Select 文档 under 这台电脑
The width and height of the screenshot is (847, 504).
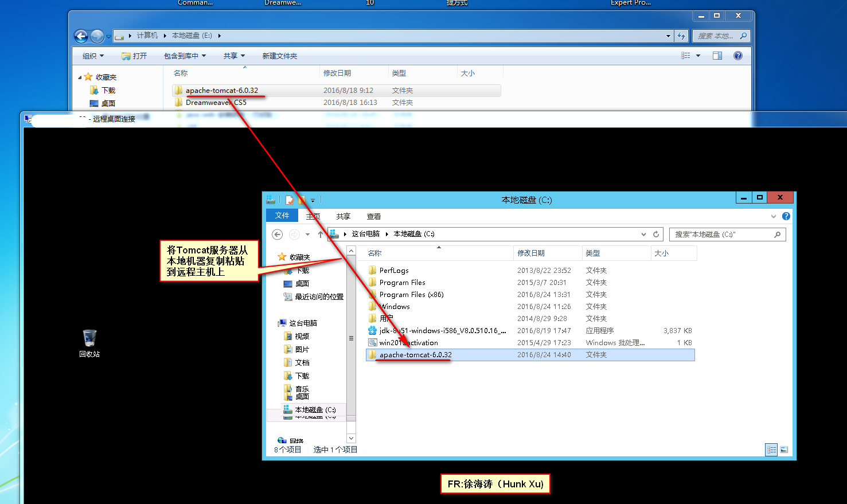click(297, 363)
